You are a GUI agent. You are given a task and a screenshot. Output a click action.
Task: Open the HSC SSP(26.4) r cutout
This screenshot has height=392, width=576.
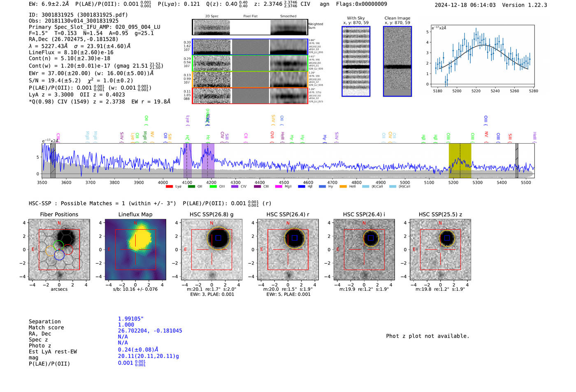click(x=288, y=250)
